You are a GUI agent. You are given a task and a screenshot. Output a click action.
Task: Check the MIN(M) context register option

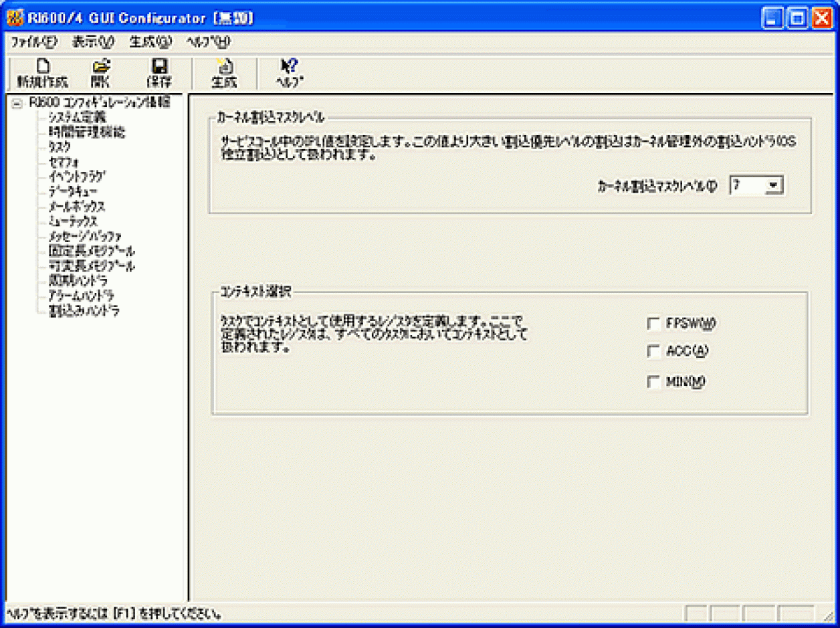[x=654, y=381]
